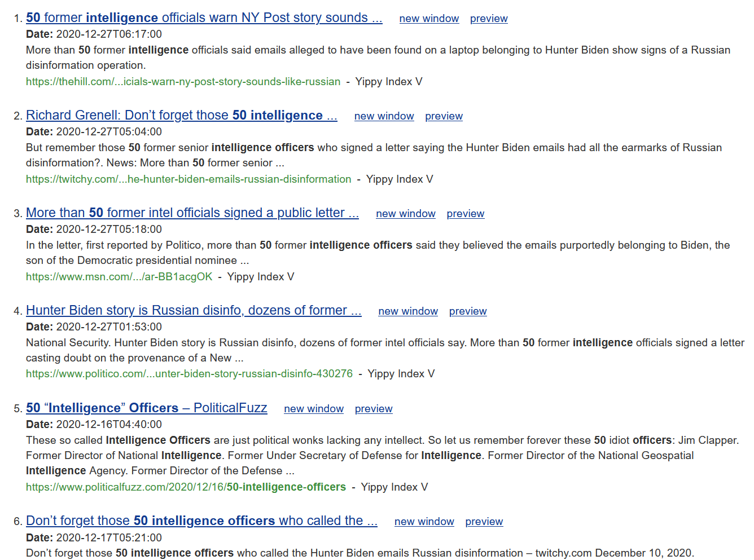Image resolution: width=754 pixels, height=560 pixels.
Task: Open result 6 in new window
Action: click(424, 522)
